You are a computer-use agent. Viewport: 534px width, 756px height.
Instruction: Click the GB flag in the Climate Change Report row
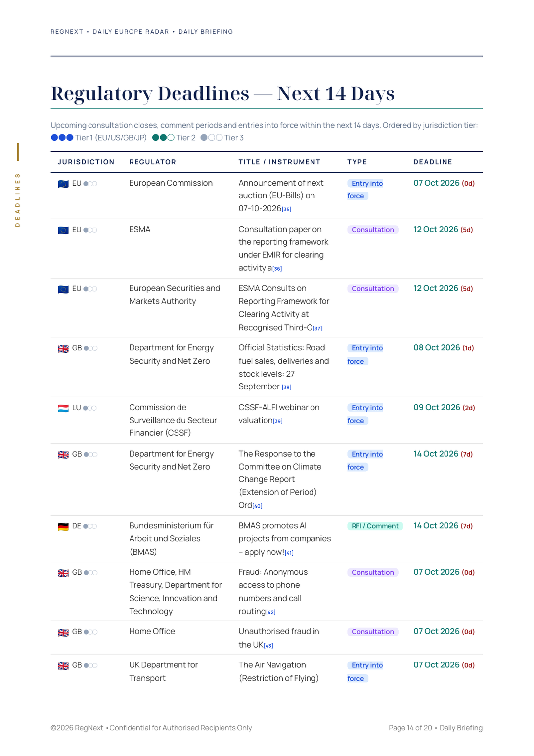pos(63,455)
